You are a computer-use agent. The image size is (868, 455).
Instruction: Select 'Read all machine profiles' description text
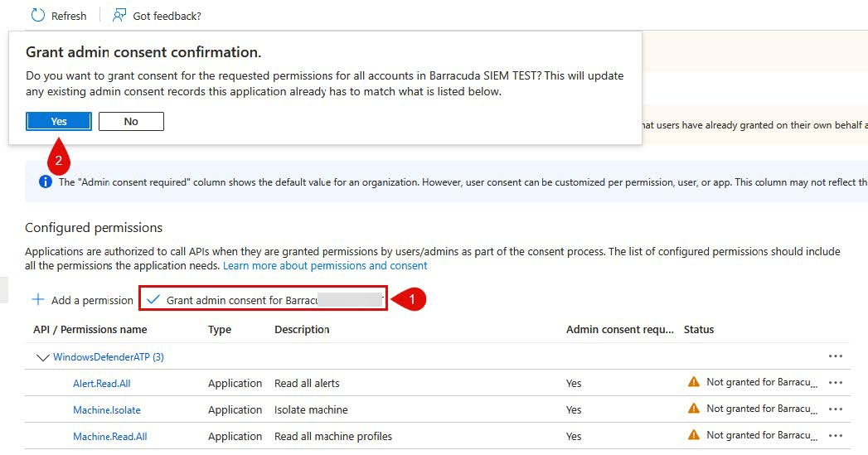(333, 436)
